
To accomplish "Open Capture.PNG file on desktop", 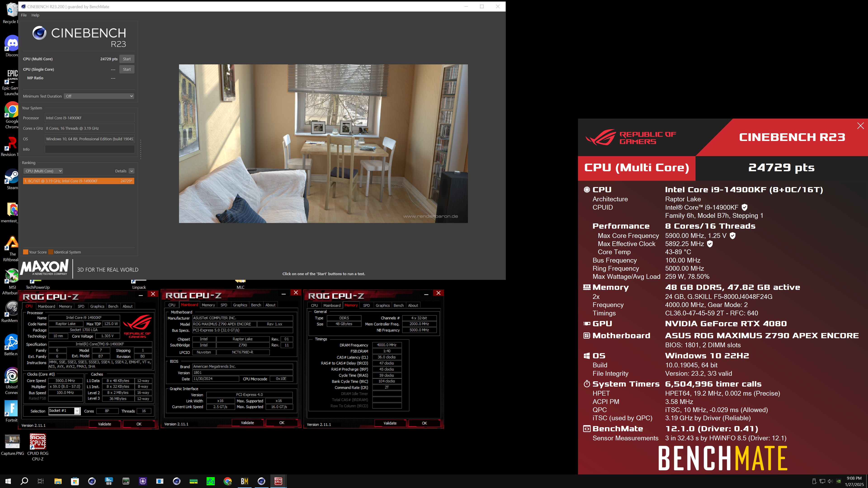I will pos(12,445).
